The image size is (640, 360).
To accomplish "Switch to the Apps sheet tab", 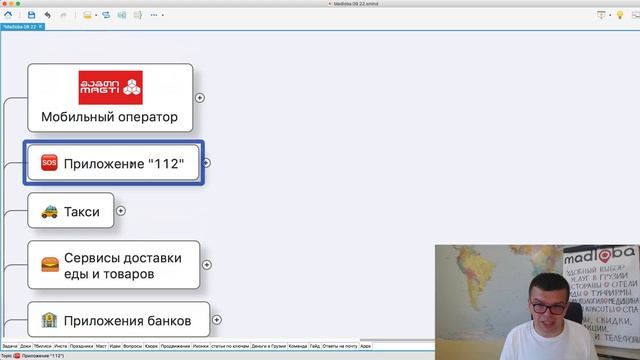I will coord(366,346).
